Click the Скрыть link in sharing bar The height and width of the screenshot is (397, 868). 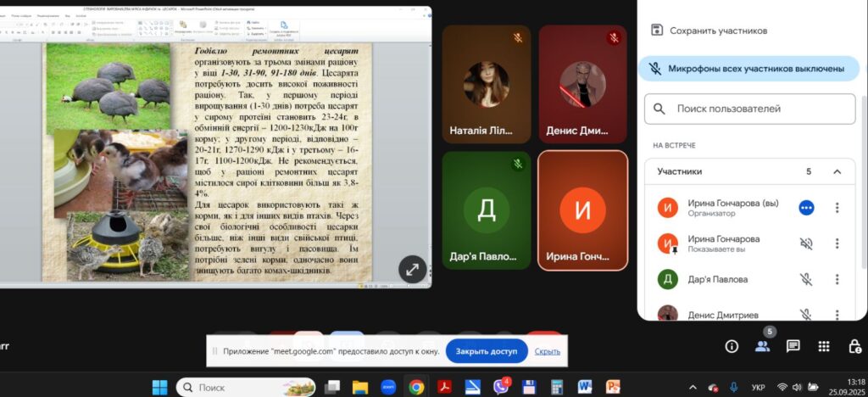547,351
